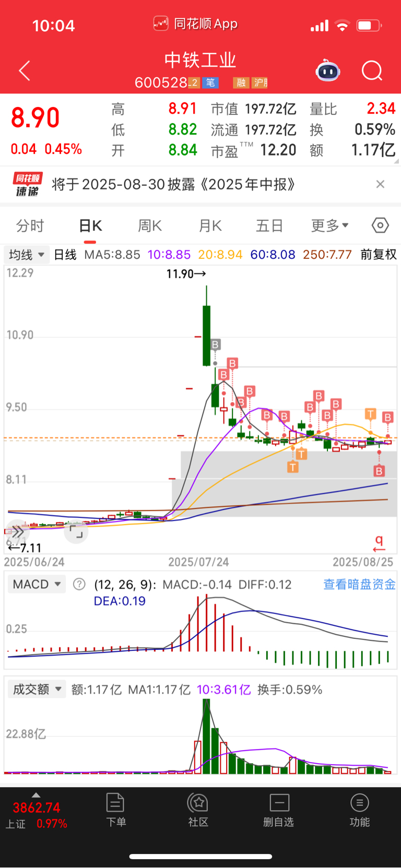401x868 pixels.
Task: Tap the purple 10:8.85 moving average label
Action: pos(169,255)
